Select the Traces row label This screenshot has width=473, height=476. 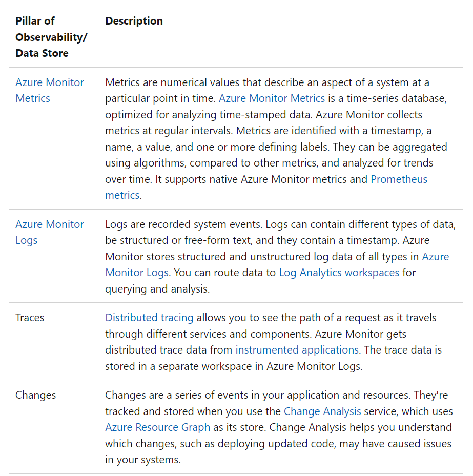[x=30, y=318]
